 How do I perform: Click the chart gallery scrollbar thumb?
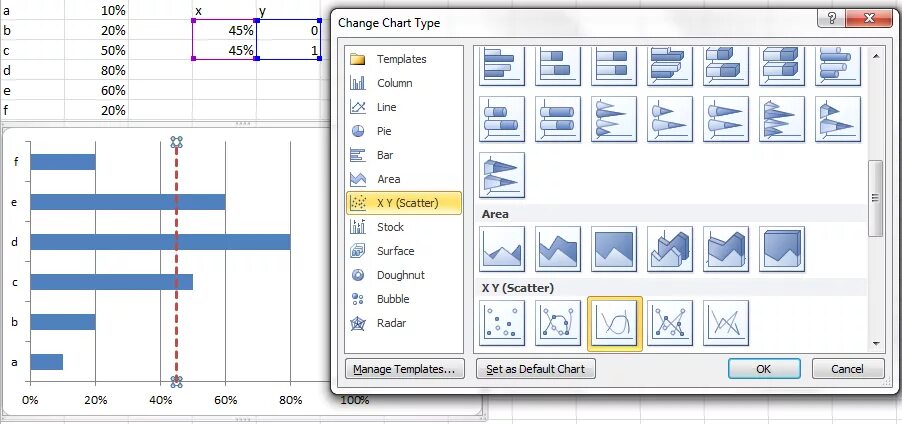click(x=876, y=198)
